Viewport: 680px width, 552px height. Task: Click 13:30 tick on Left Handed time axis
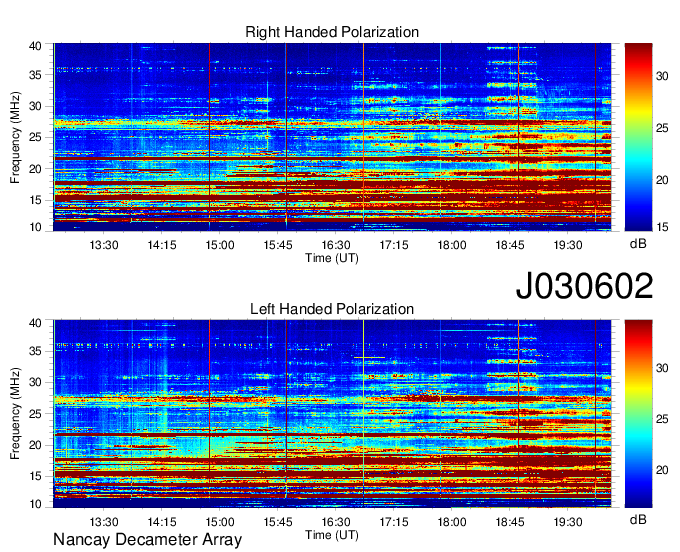(x=104, y=522)
